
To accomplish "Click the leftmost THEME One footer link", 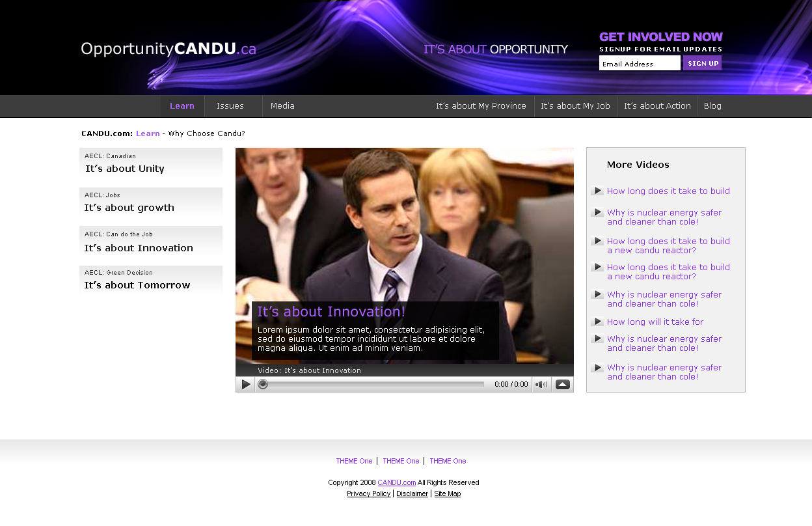I will click(x=354, y=461).
